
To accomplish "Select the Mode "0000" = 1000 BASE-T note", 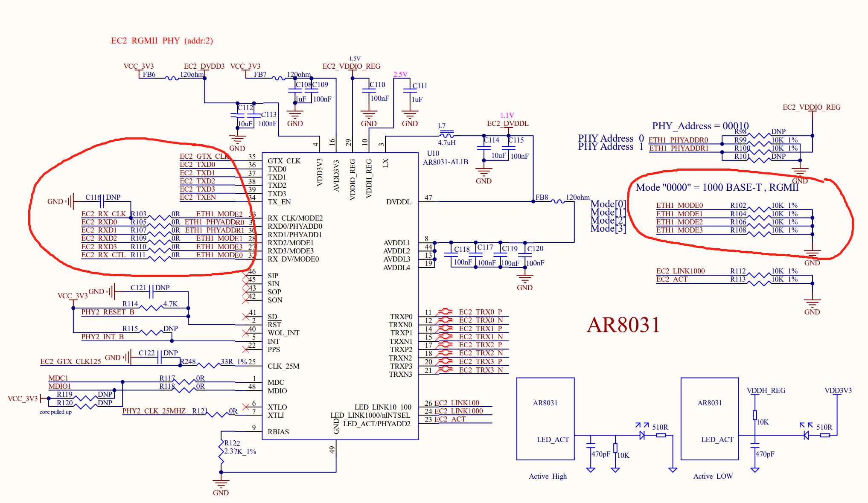I will [717, 187].
